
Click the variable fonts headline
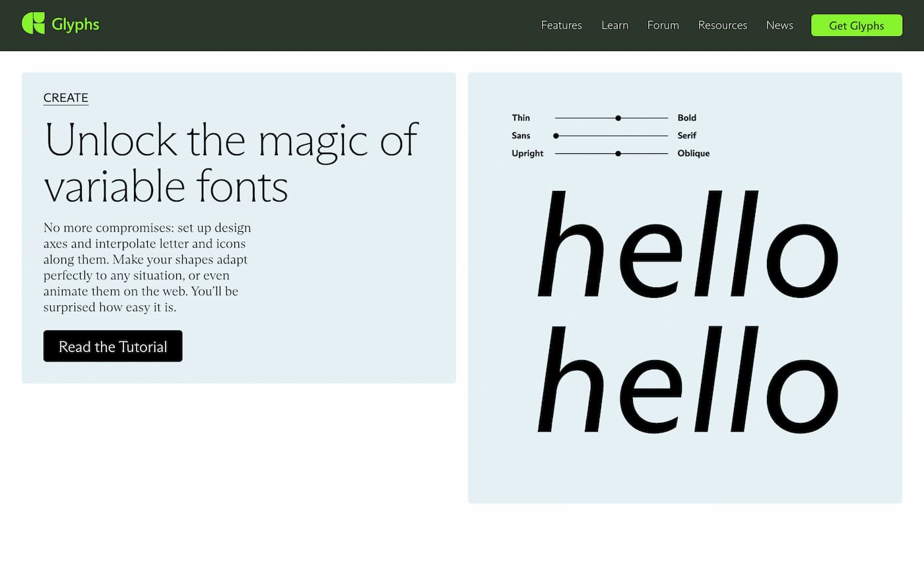click(231, 163)
